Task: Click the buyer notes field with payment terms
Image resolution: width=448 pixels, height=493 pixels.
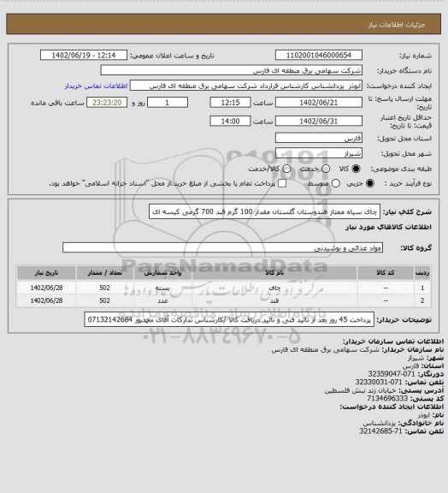Action: point(229,320)
